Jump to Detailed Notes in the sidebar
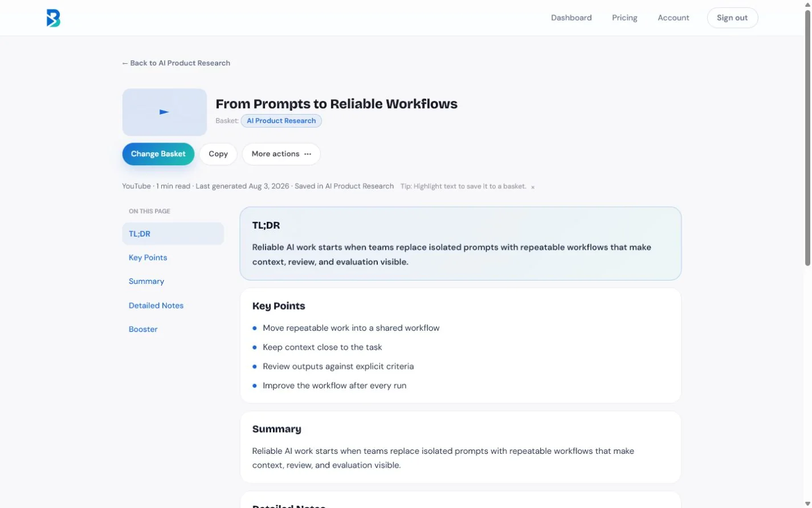This screenshot has height=508, width=812. click(156, 306)
